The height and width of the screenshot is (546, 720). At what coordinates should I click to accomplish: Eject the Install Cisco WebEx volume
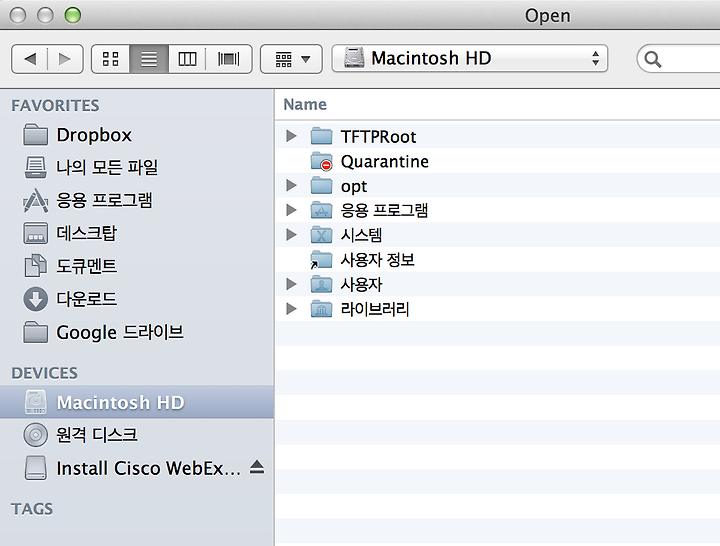pyautogui.click(x=257, y=467)
